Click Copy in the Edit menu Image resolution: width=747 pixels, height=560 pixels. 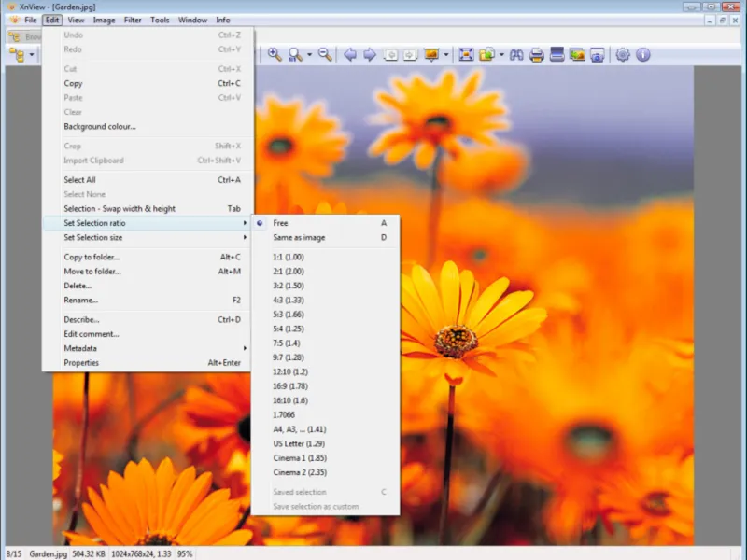148,83
